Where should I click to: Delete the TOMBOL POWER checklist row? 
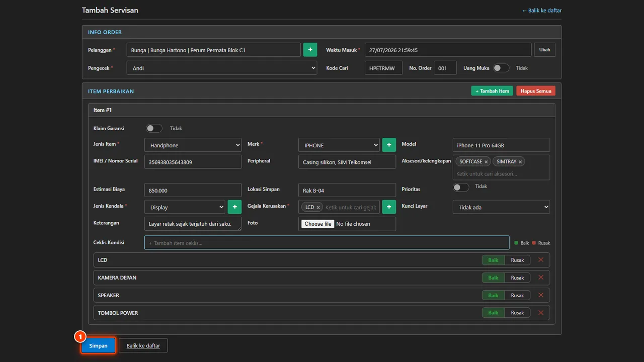(541, 313)
